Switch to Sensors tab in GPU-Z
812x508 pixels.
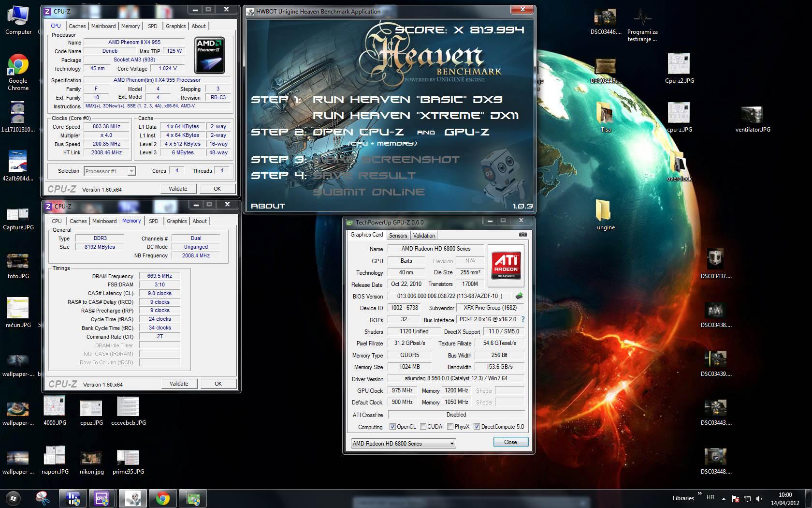tap(398, 236)
